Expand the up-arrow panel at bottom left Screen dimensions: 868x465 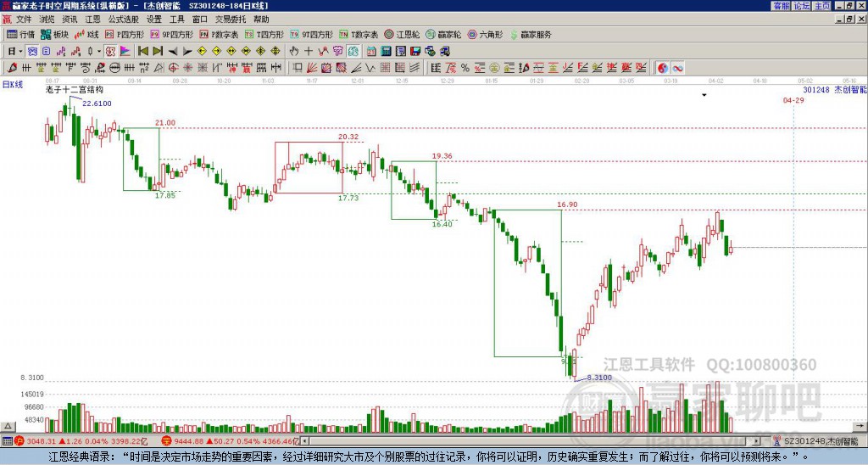coord(8,426)
